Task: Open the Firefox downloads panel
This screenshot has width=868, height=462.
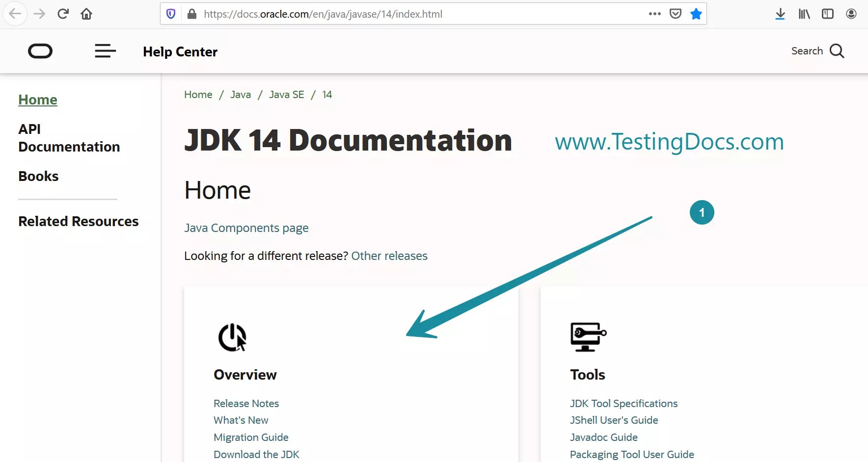Action: point(780,14)
